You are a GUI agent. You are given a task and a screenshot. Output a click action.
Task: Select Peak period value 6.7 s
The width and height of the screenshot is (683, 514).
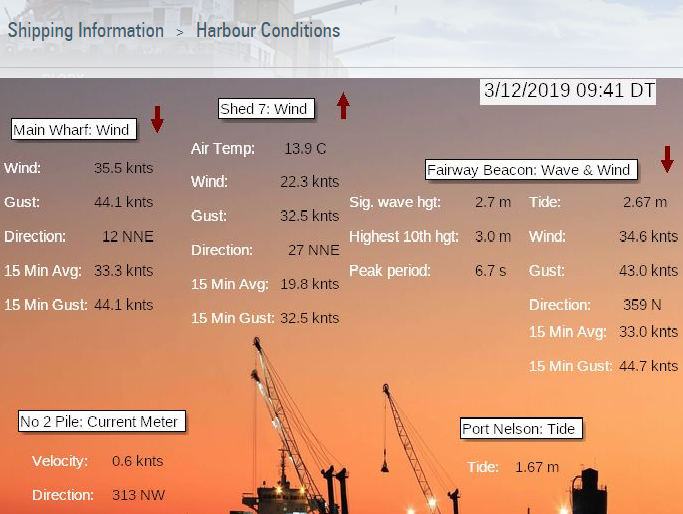490,271
